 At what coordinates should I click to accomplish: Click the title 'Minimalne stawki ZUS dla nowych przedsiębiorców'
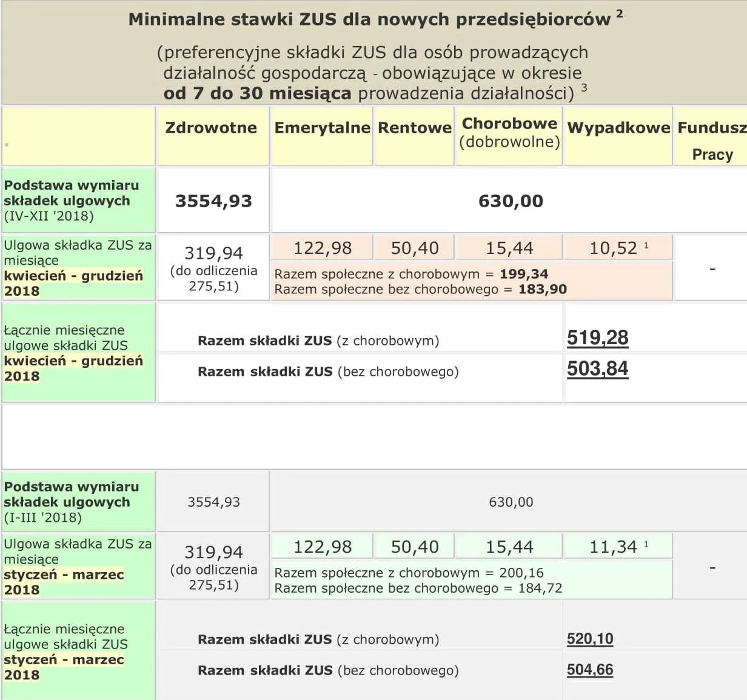pyautogui.click(x=369, y=19)
